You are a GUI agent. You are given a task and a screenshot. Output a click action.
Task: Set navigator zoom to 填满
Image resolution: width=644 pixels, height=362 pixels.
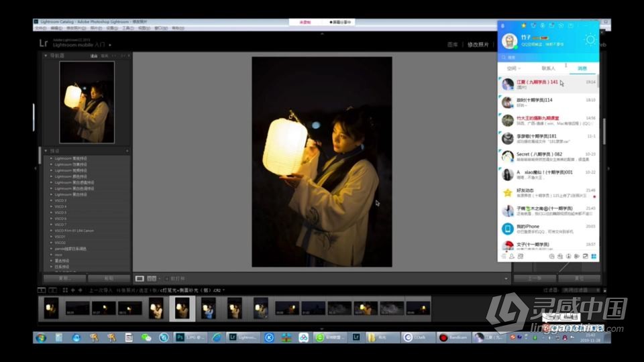click(105, 56)
